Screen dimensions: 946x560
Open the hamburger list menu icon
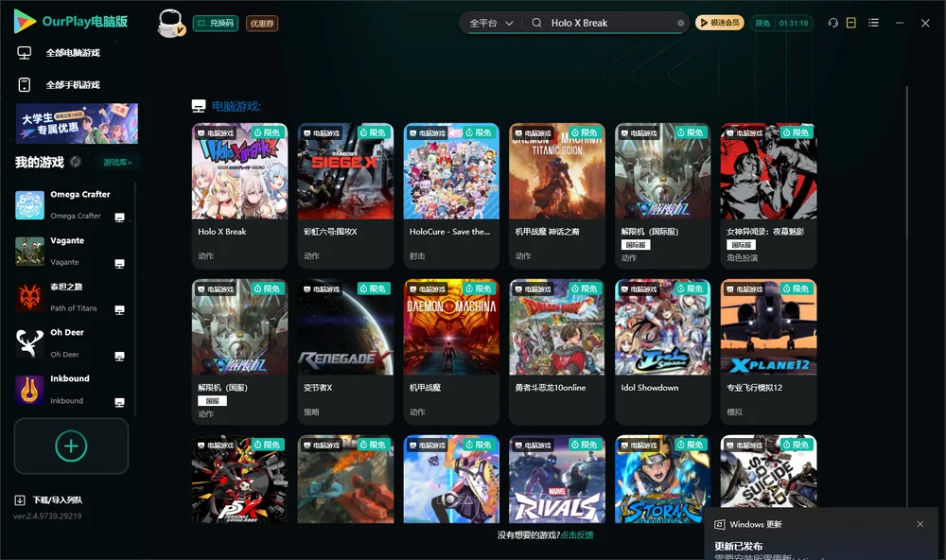(873, 23)
